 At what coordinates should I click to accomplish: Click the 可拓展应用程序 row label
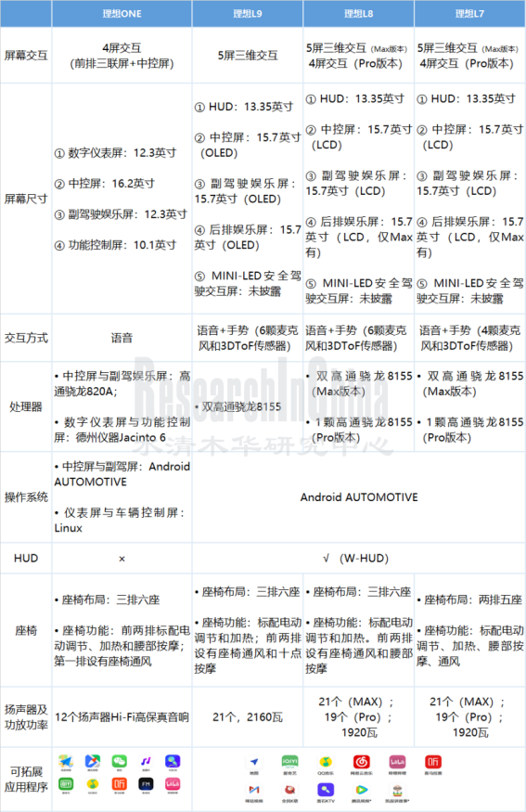pyautogui.click(x=26, y=780)
